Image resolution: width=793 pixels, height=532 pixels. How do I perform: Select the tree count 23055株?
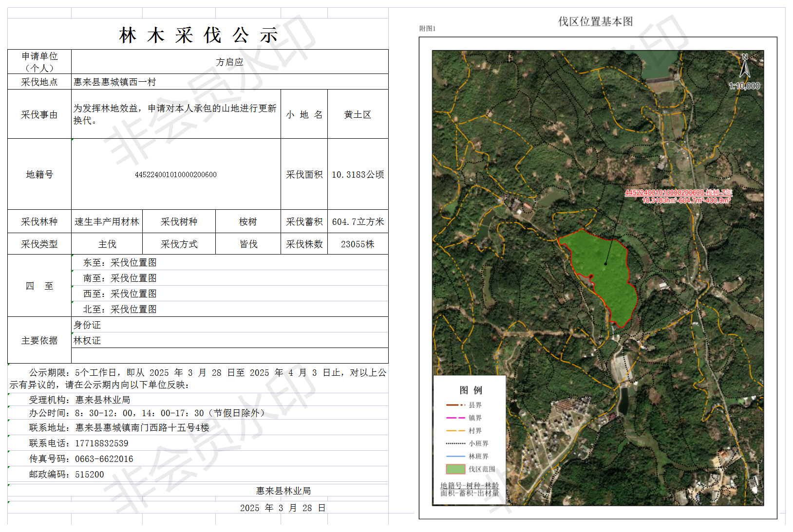coord(358,244)
